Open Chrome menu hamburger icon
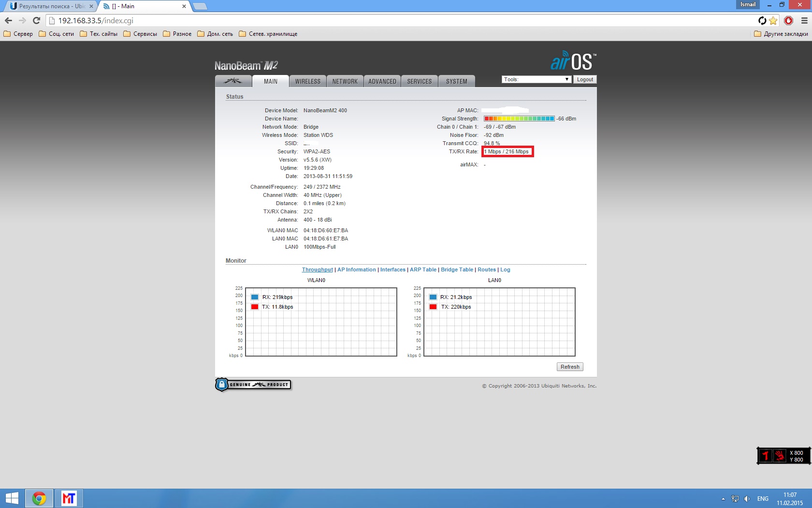The height and width of the screenshot is (508, 812). coord(804,20)
